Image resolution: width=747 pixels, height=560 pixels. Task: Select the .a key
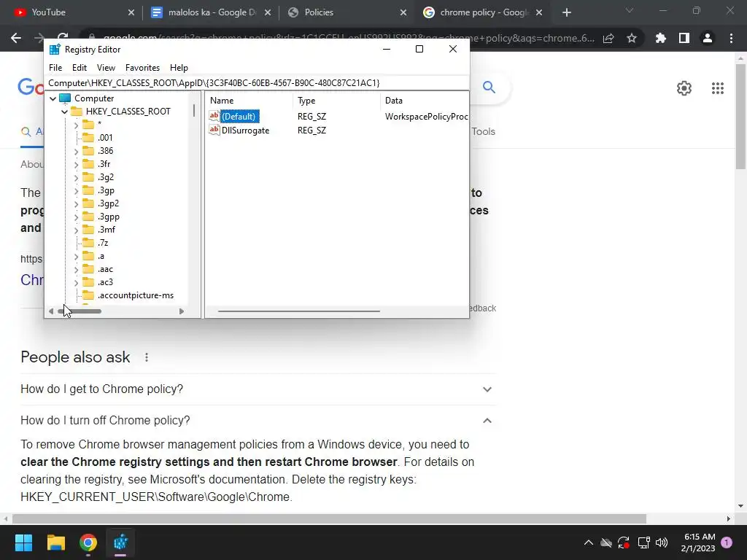point(101,256)
